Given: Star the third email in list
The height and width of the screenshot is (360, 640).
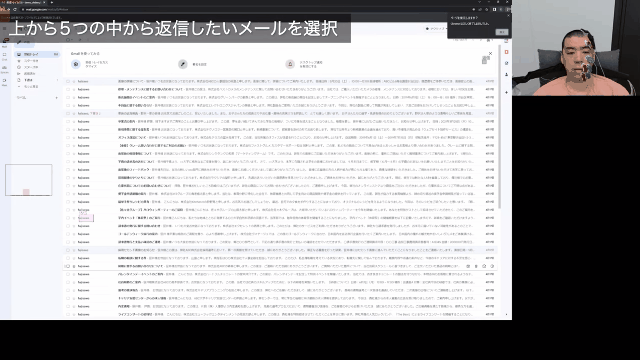Looking at the screenshot, I should tap(74, 98).
